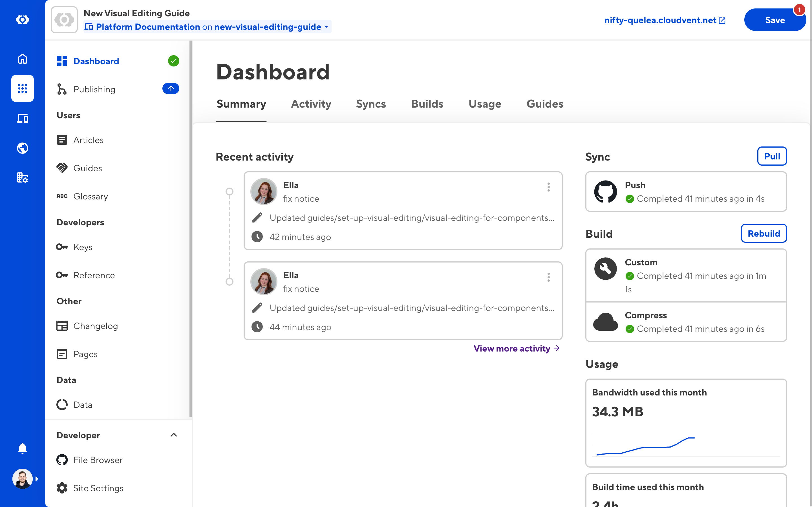Click the organization settings building icon
Image resolution: width=812 pixels, height=507 pixels.
tap(23, 177)
